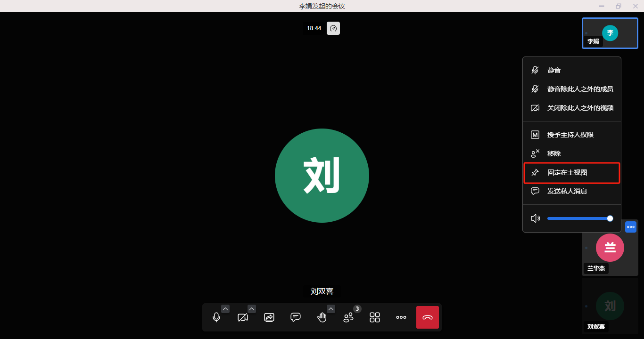Switch to tile view grid icon
Image resolution: width=644 pixels, height=339 pixels.
(375, 317)
